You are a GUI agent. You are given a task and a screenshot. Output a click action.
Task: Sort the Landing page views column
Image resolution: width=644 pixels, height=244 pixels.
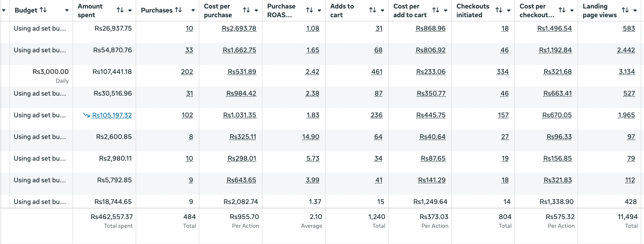point(625,10)
